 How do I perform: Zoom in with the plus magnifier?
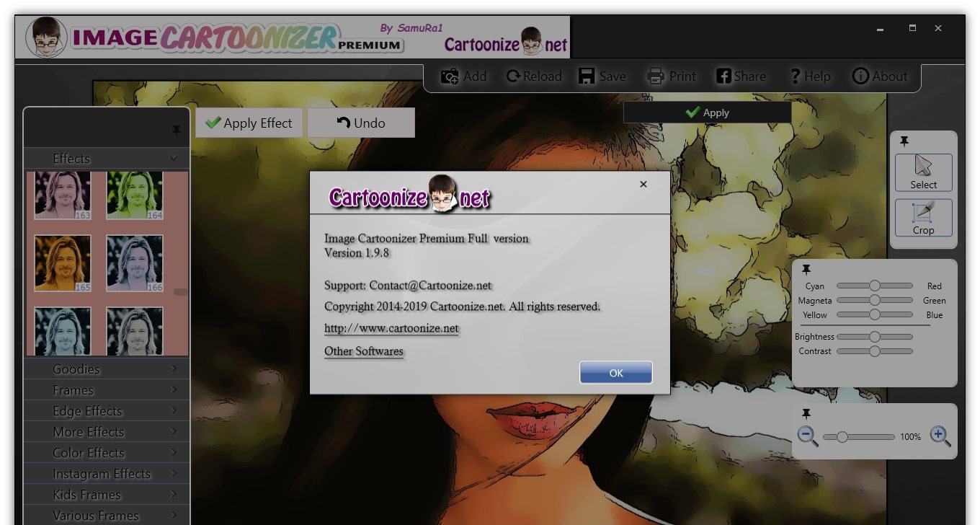940,436
